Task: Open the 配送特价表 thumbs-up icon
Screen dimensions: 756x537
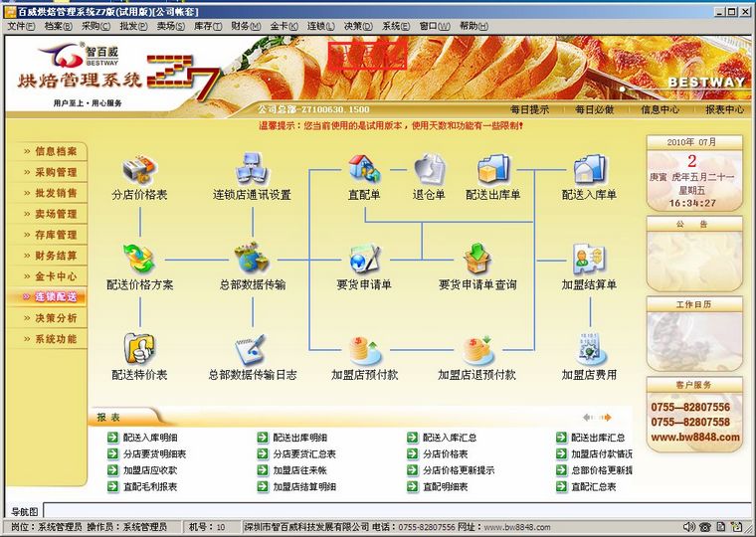Action: click(x=139, y=348)
